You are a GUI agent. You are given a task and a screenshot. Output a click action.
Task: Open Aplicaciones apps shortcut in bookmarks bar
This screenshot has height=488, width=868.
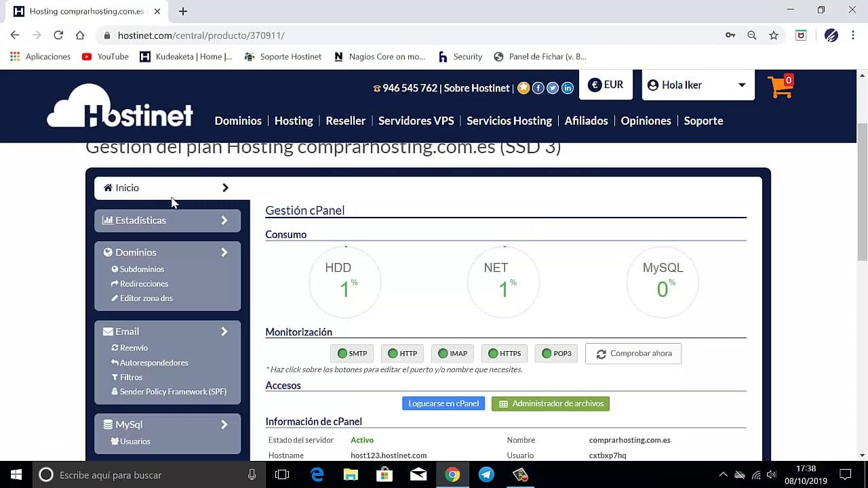[41, 57]
